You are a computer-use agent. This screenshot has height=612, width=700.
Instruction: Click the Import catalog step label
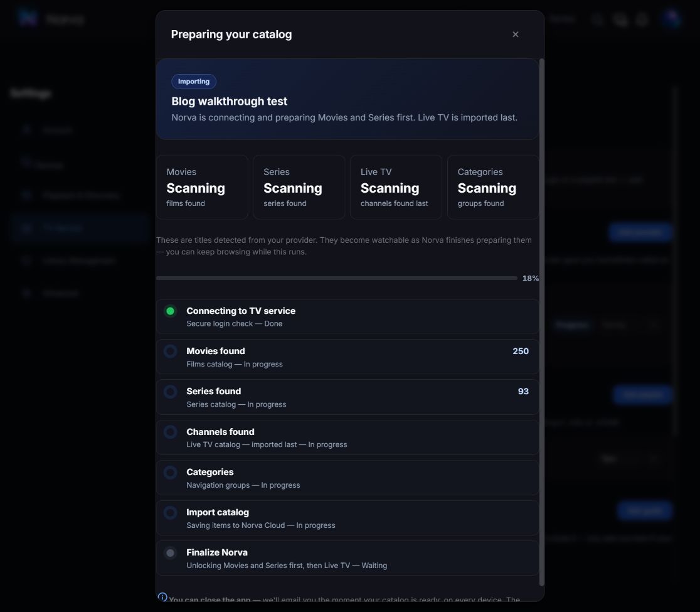click(x=218, y=512)
